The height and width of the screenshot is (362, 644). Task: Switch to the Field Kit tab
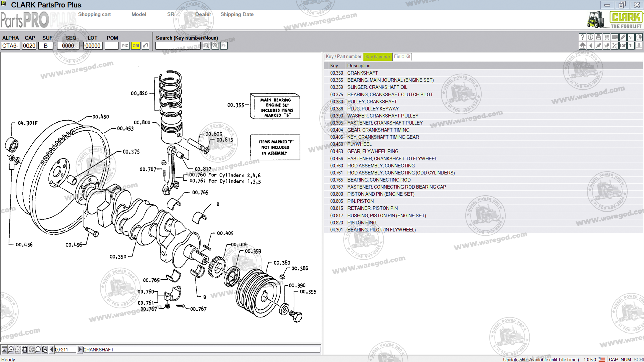(402, 57)
